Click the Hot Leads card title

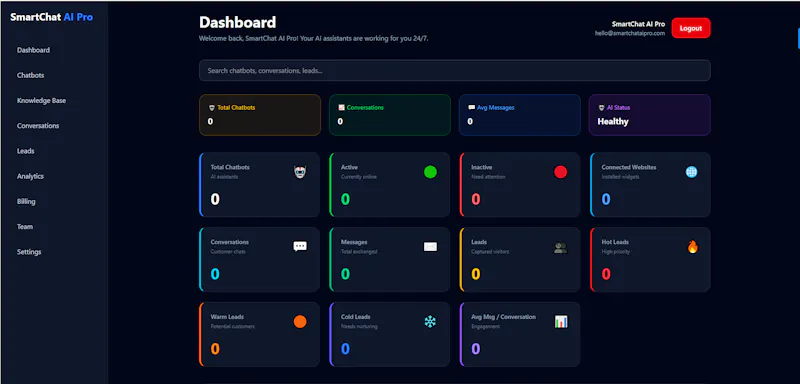[615, 242]
